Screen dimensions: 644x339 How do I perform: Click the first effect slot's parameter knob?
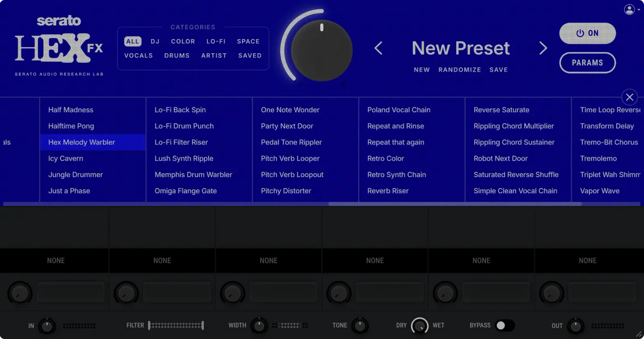pyautogui.click(x=20, y=293)
